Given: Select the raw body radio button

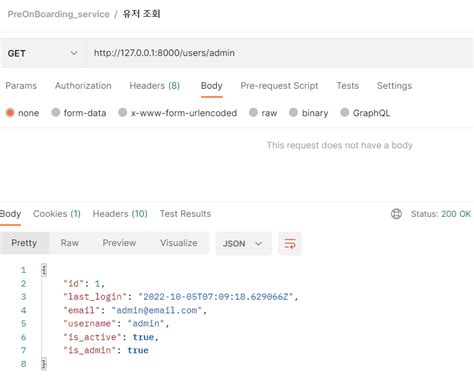Looking at the screenshot, I should click(x=253, y=113).
